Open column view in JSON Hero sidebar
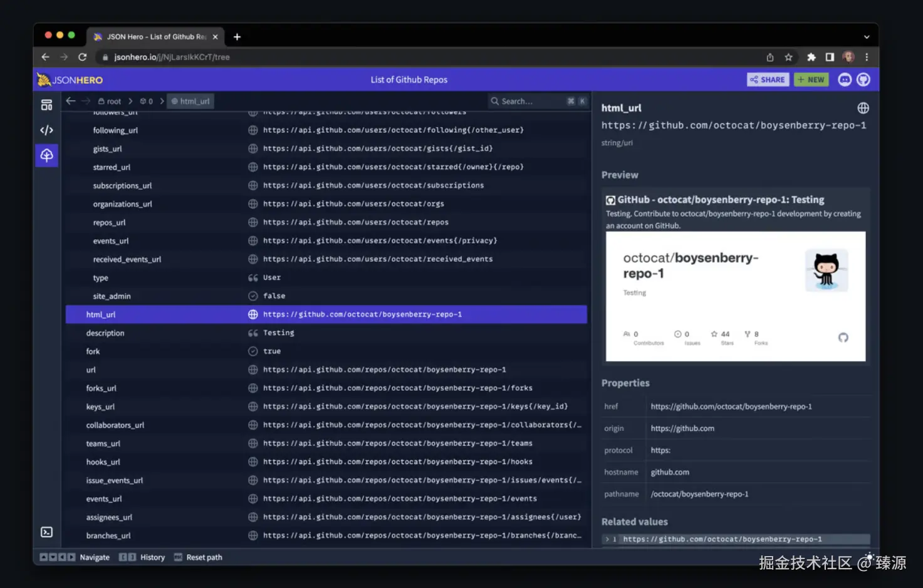 [47, 105]
